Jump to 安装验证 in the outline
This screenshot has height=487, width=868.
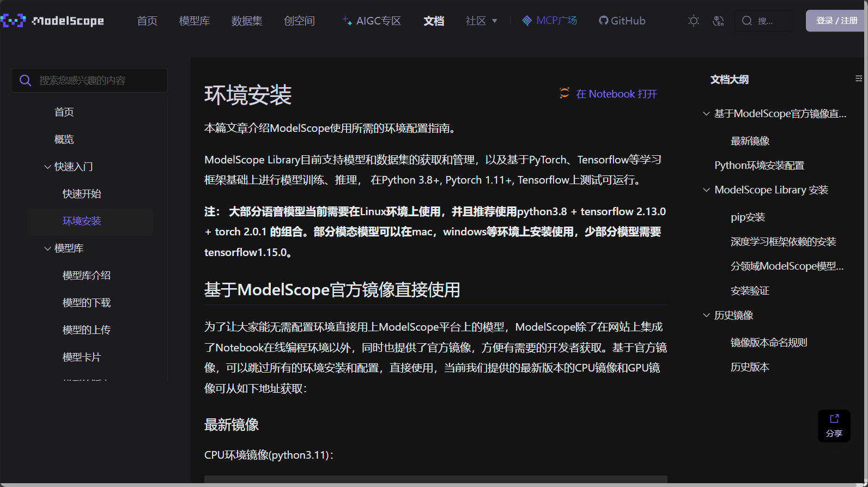click(750, 291)
